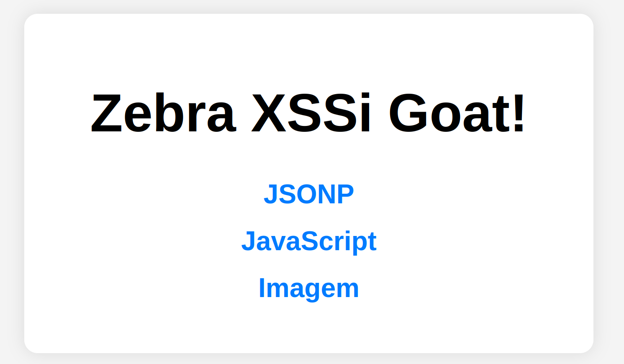Follow the Imagem link
Screen dimensions: 624x364
coord(309,288)
